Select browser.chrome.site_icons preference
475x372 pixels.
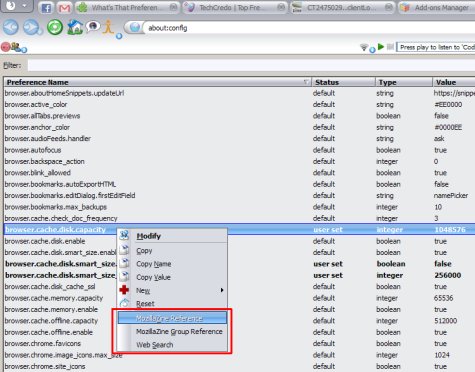[239, 366]
